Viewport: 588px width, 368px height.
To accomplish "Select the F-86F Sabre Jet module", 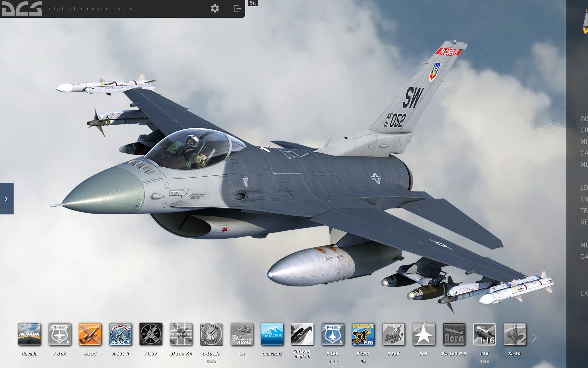I will (x=393, y=334).
